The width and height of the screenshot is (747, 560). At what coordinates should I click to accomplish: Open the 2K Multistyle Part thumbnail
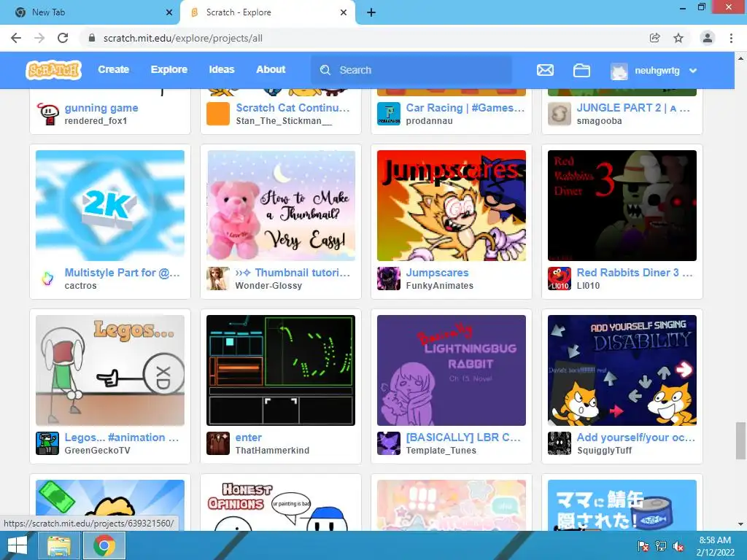110,206
